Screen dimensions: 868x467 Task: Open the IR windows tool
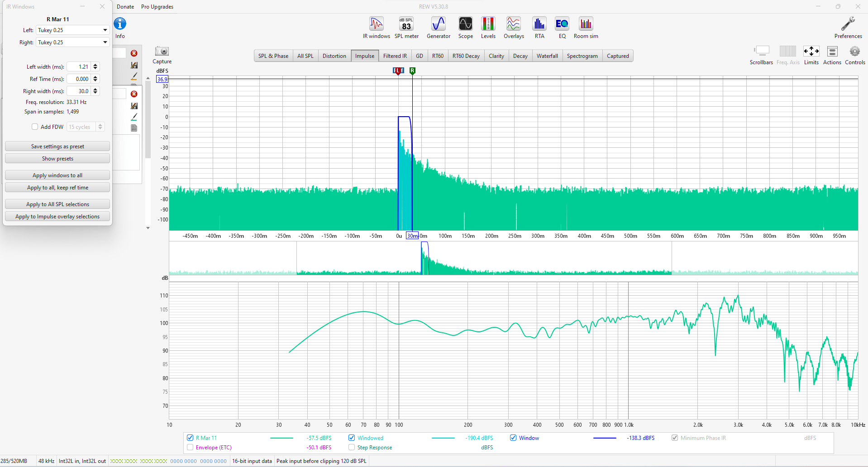(x=376, y=28)
